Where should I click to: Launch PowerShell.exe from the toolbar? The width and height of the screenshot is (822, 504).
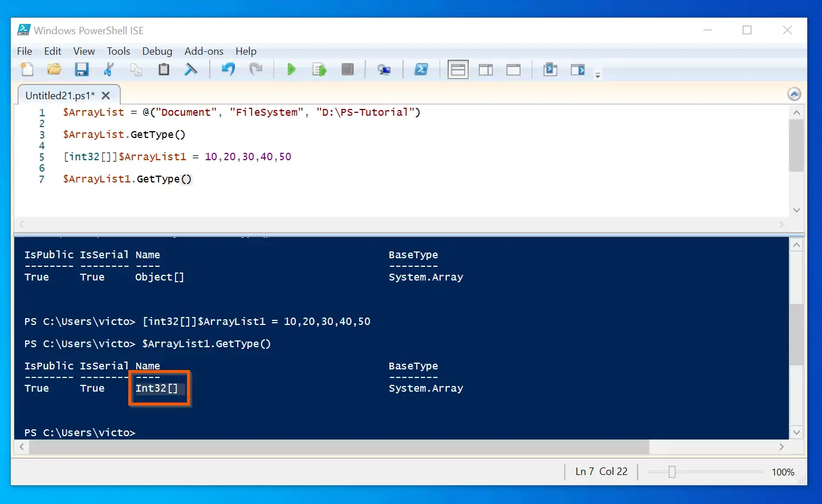click(x=421, y=70)
